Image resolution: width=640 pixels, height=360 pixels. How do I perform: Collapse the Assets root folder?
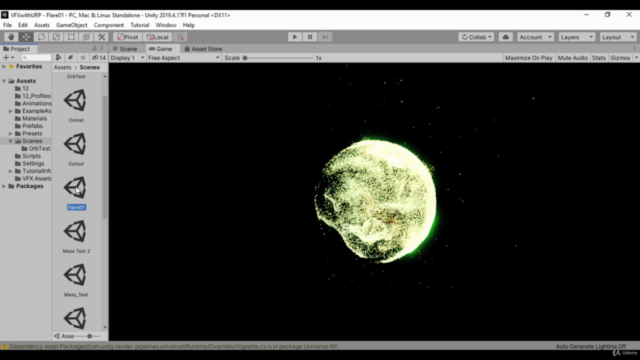coord(4,81)
